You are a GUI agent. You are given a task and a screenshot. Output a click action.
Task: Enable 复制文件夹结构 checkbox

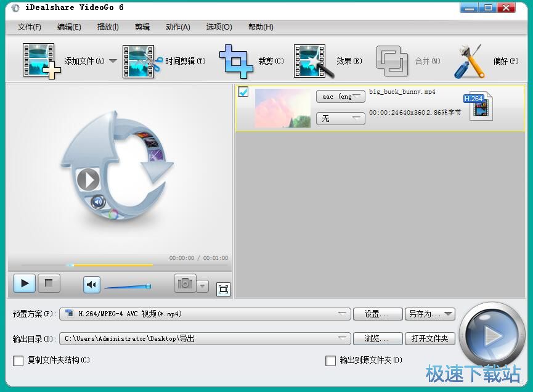point(18,361)
